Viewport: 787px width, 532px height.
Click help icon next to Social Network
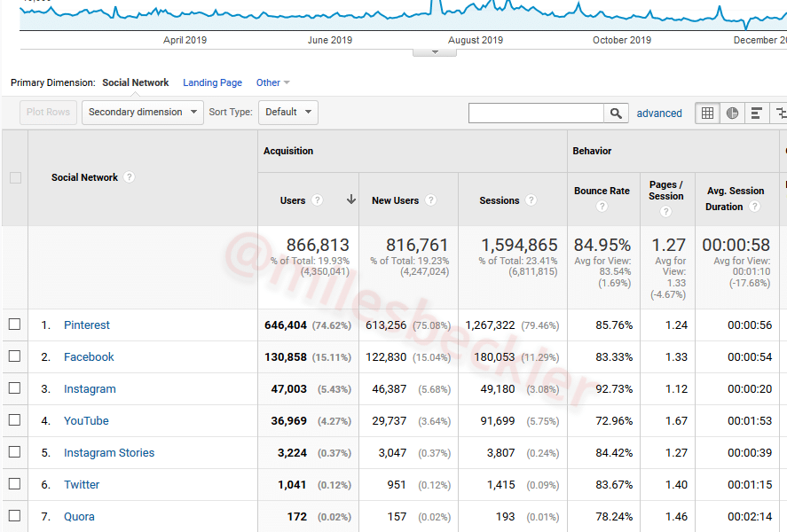129,177
